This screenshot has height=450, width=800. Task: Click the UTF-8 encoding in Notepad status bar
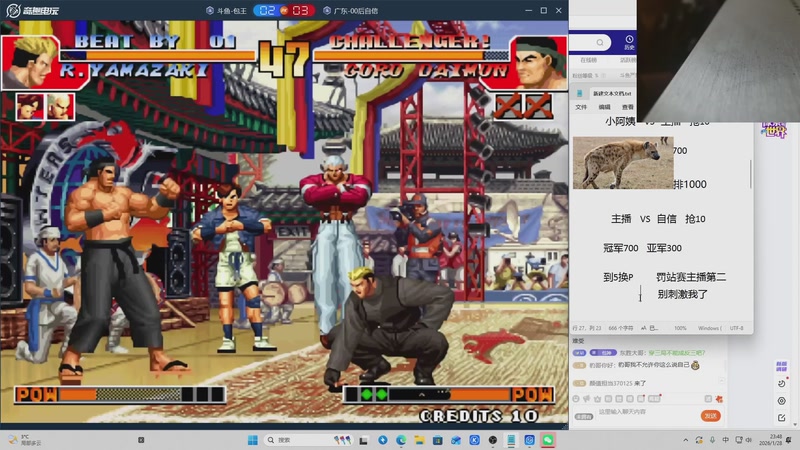point(736,328)
